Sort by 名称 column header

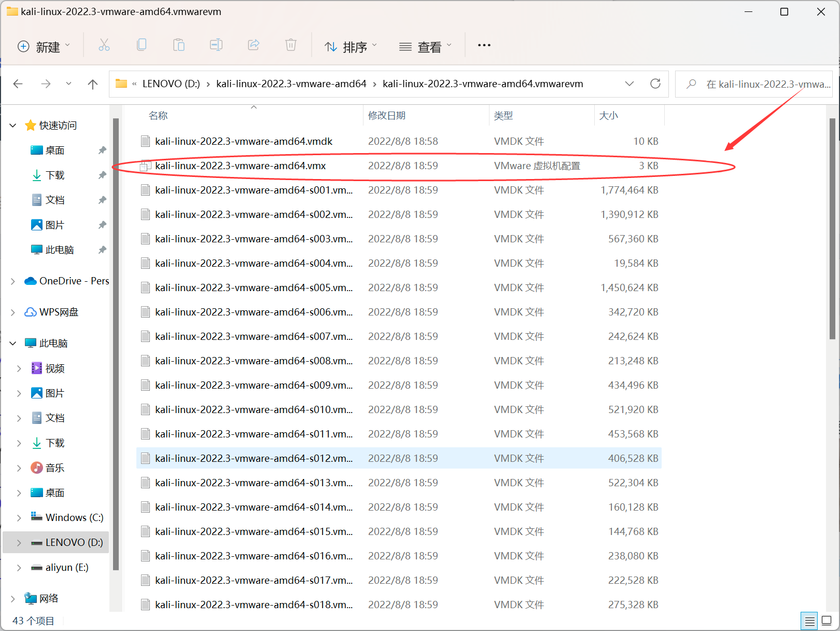click(158, 115)
